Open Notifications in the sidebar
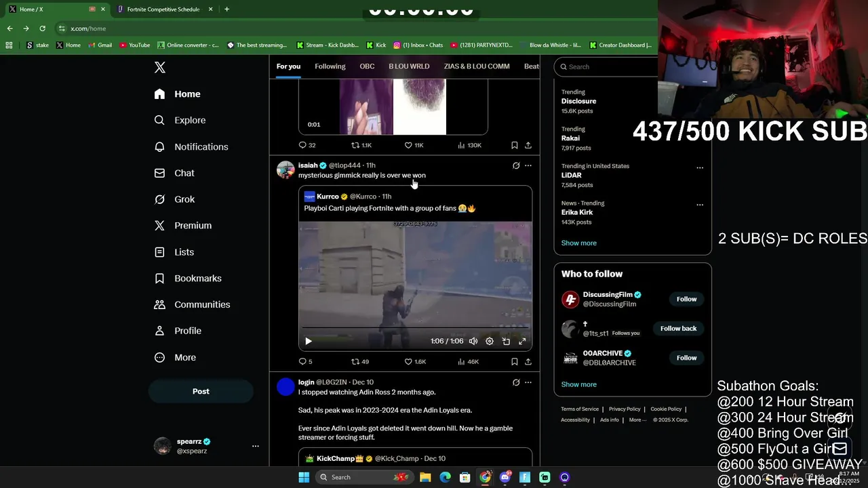The width and height of the screenshot is (868, 488). [x=191, y=146]
